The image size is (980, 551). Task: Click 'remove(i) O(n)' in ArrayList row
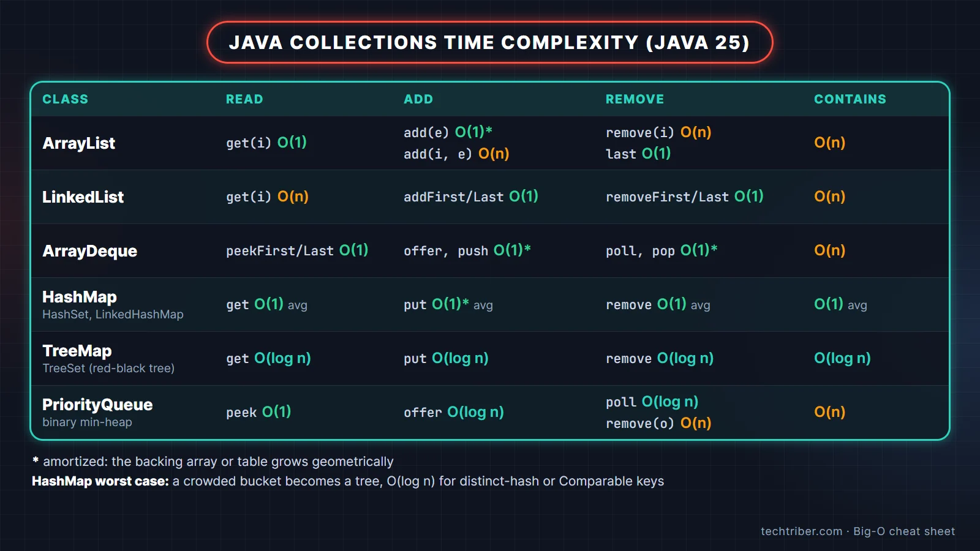(658, 132)
